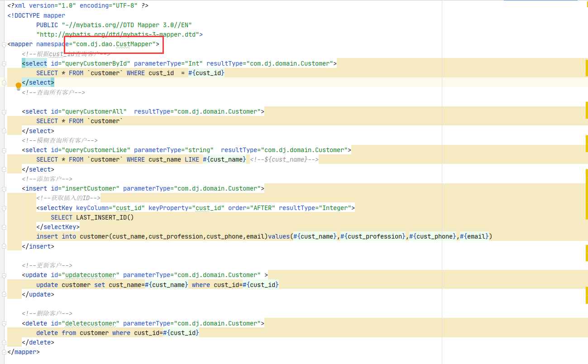Click the commented ${cust_name} text
588x364 pixels.
(286, 159)
